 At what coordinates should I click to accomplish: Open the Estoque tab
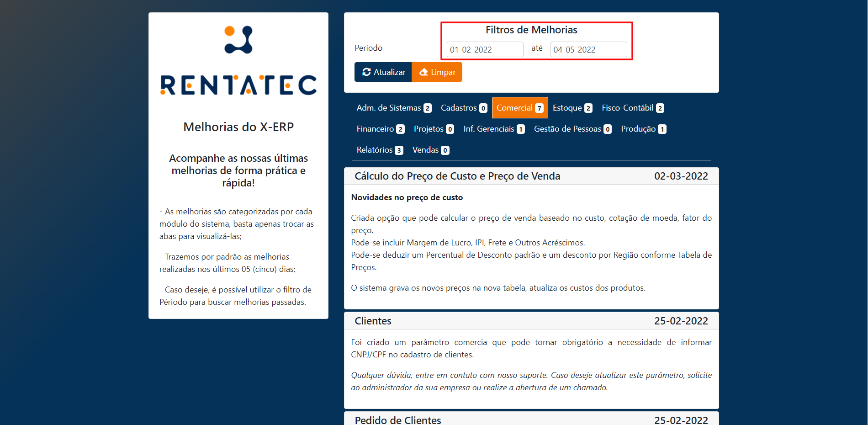point(572,108)
